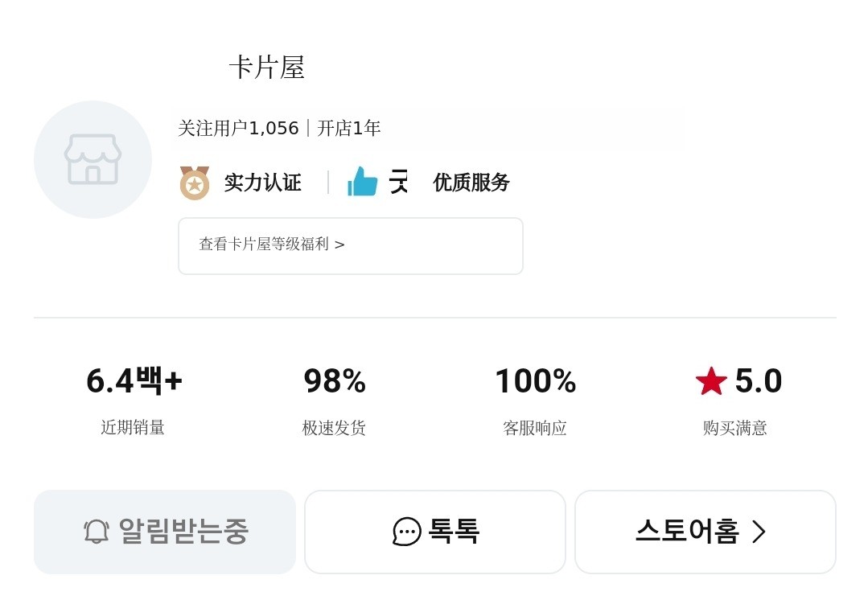Open 톡톡 chat with seller
This screenshot has height=604, width=868.
click(435, 532)
